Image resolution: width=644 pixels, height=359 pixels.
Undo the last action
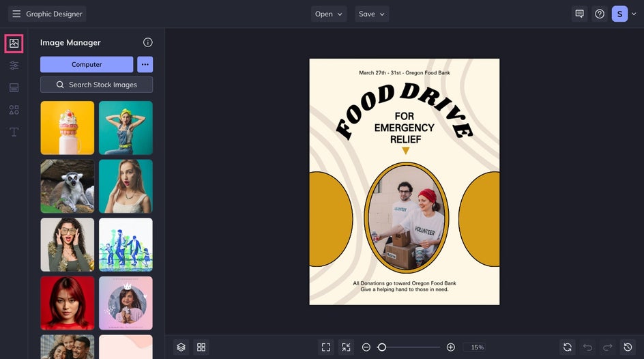click(x=588, y=347)
